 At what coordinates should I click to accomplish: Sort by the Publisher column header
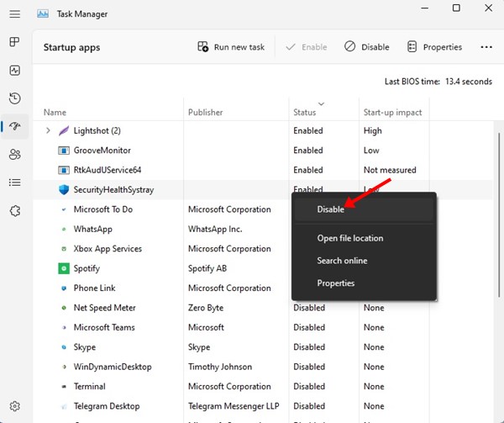click(206, 112)
